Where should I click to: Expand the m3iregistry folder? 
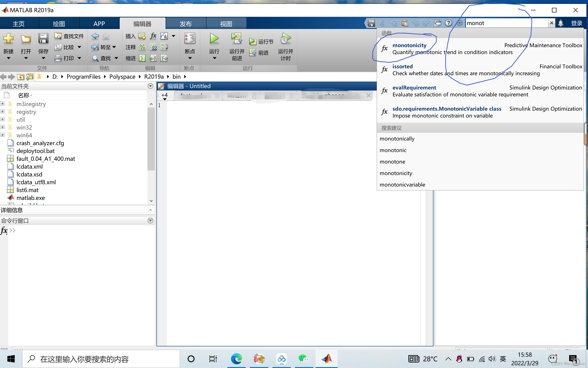pos(3,104)
